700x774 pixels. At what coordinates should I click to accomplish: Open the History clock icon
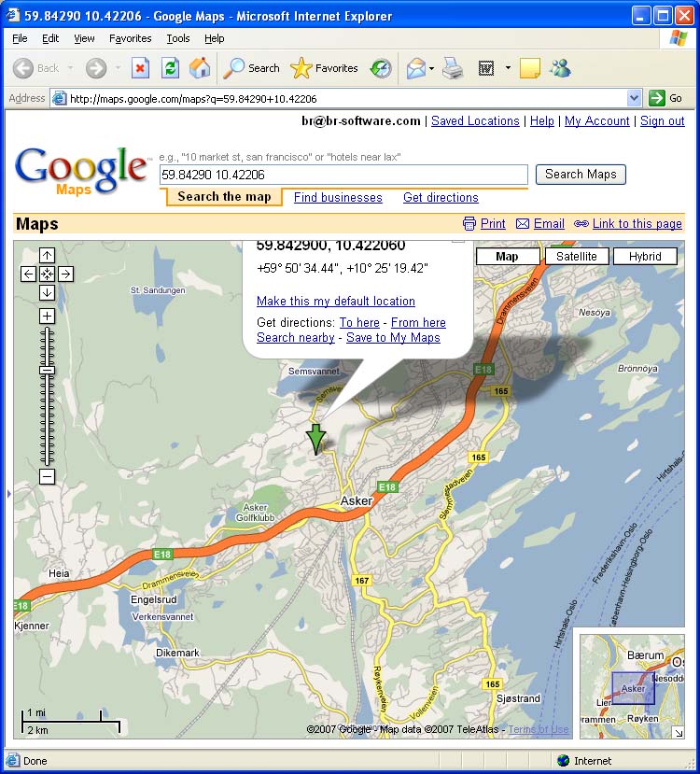tap(381, 68)
